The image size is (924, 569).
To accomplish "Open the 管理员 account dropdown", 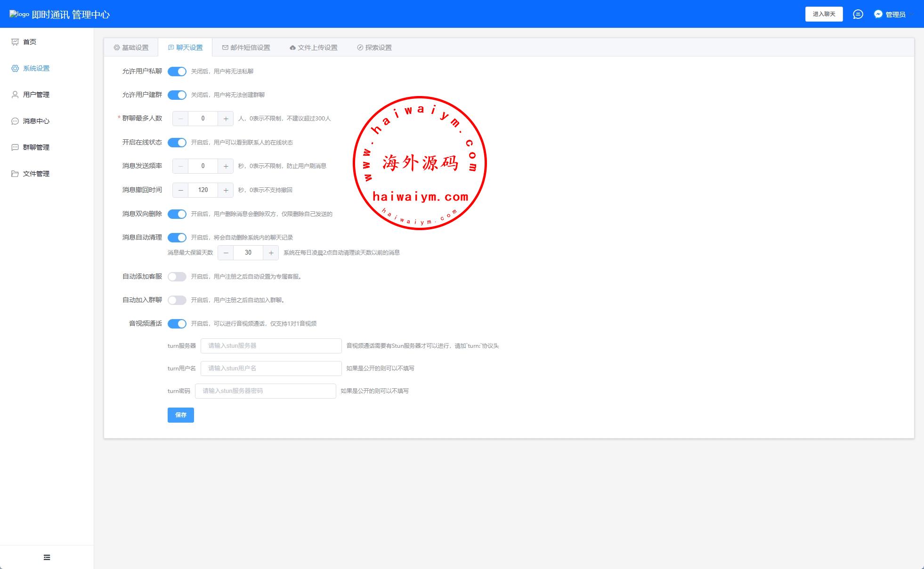I will [x=894, y=14].
